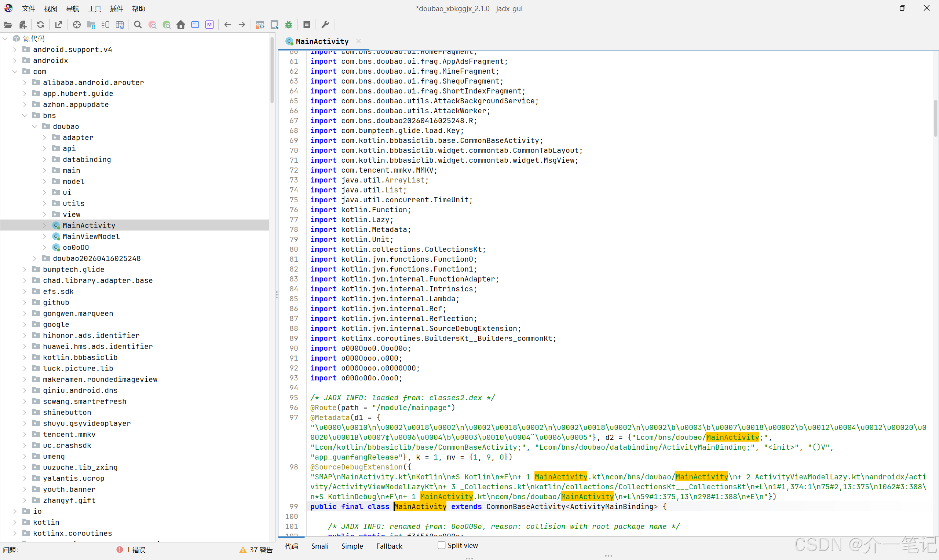Viewport: 939px width, 560px height.
Task: Click the green bug debugger icon
Action: point(289,25)
